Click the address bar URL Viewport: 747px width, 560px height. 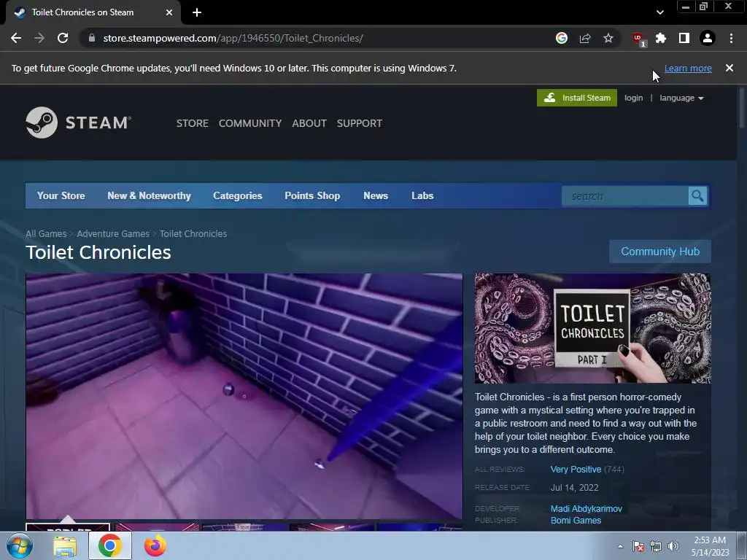coord(233,38)
